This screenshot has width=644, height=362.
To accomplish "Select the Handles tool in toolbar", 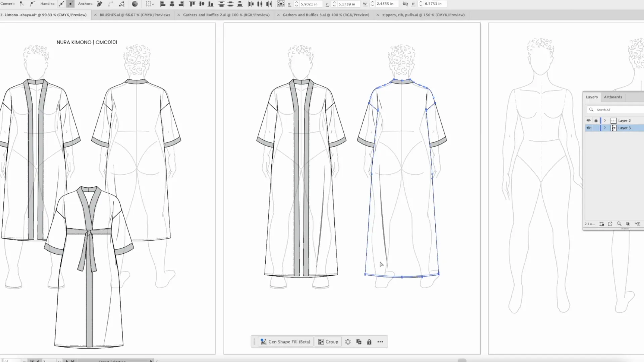I will 62,4.
